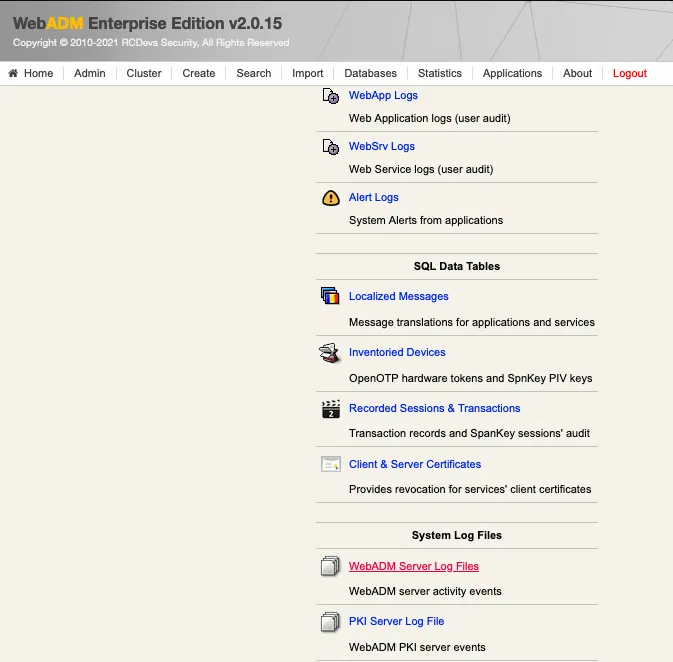Click the Recorded Sessions clapperboard icon
This screenshot has height=662, width=673.
click(330, 409)
